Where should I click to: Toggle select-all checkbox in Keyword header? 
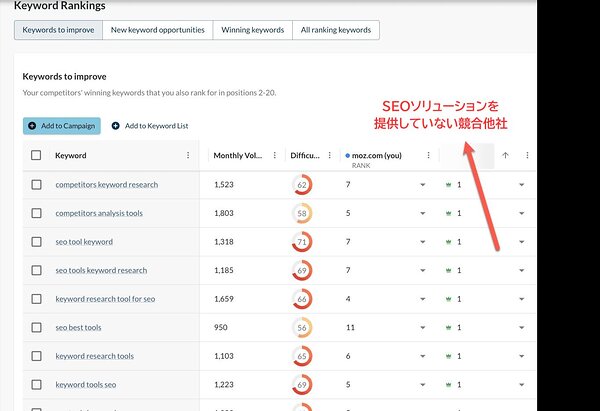click(36, 155)
